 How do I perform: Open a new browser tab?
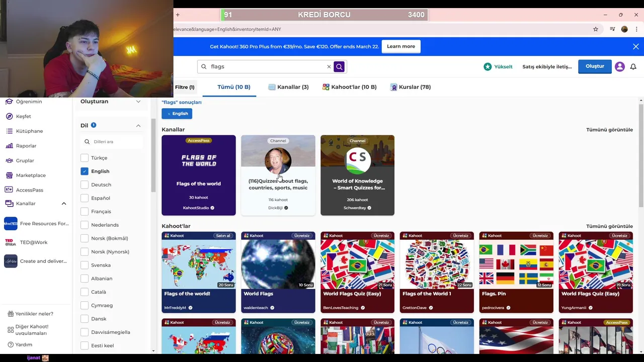pyautogui.click(x=178, y=15)
